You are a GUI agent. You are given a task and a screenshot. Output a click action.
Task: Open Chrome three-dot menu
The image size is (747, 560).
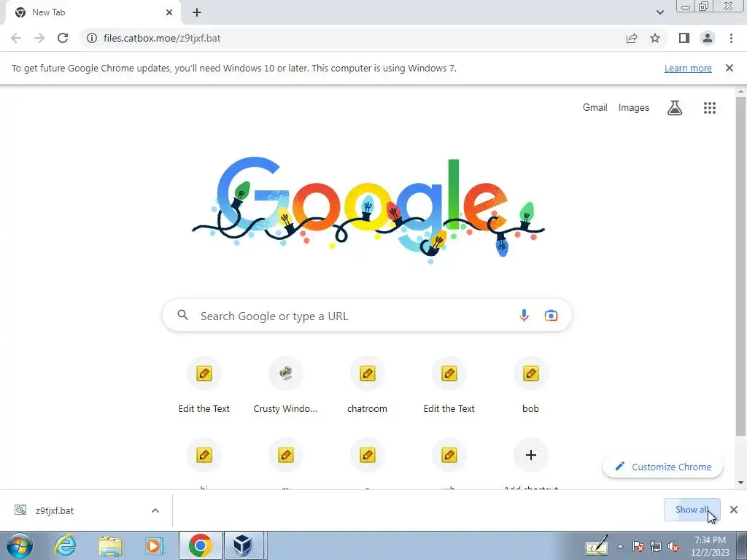click(731, 38)
